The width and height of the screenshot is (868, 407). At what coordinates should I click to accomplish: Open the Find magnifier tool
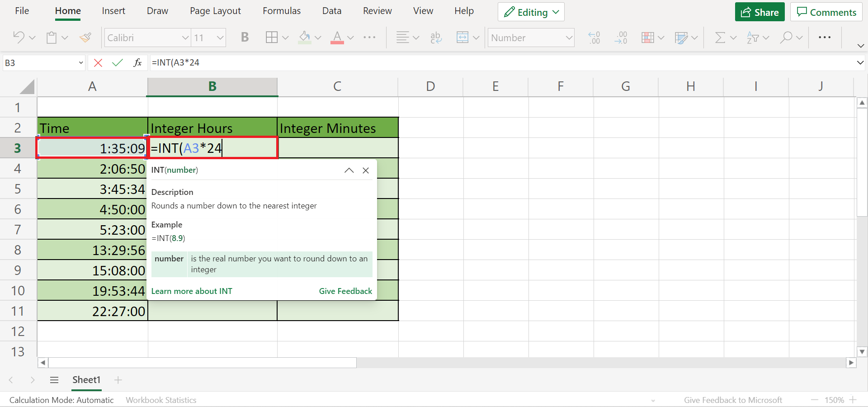(x=786, y=38)
